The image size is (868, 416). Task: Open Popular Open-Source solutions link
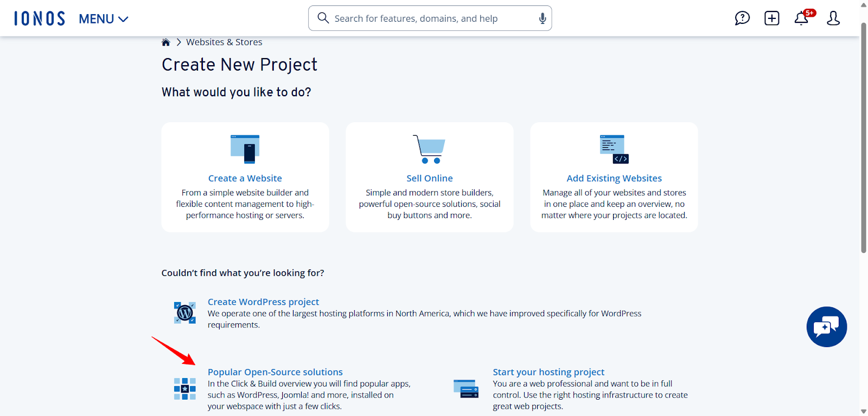pyautogui.click(x=275, y=372)
